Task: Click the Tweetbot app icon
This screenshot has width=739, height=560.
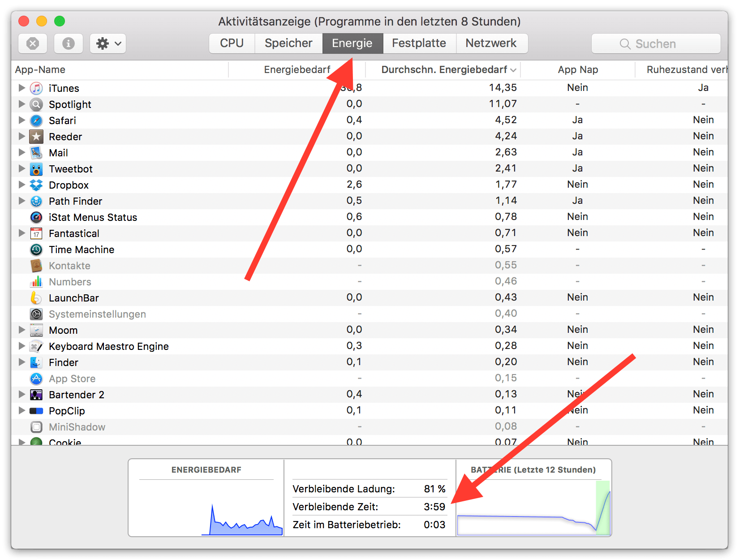Action: [x=36, y=169]
